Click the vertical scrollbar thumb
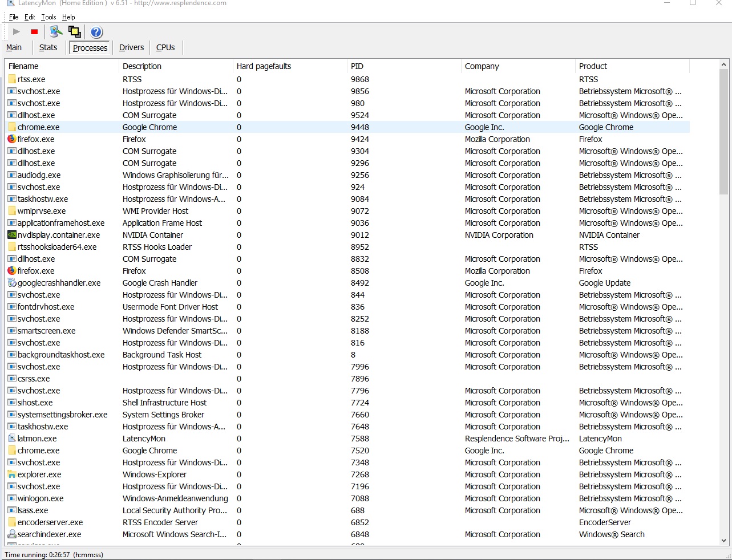The width and height of the screenshot is (732, 560). pyautogui.click(x=723, y=132)
